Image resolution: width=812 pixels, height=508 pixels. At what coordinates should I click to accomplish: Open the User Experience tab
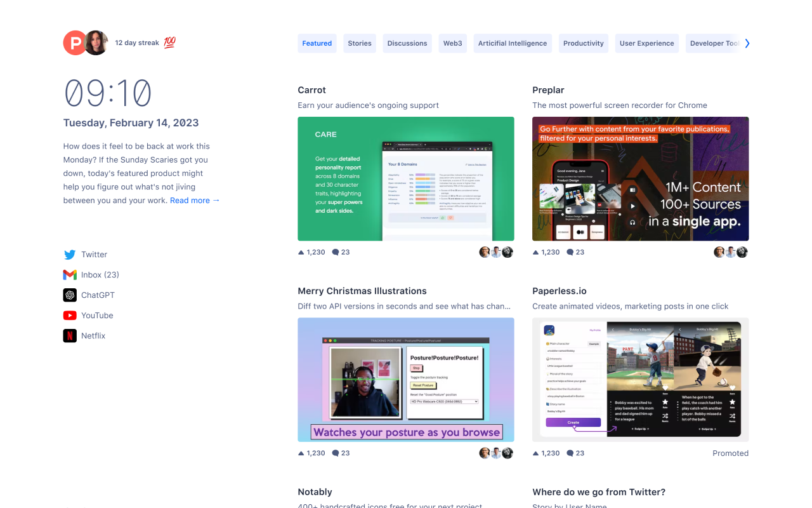(x=647, y=43)
